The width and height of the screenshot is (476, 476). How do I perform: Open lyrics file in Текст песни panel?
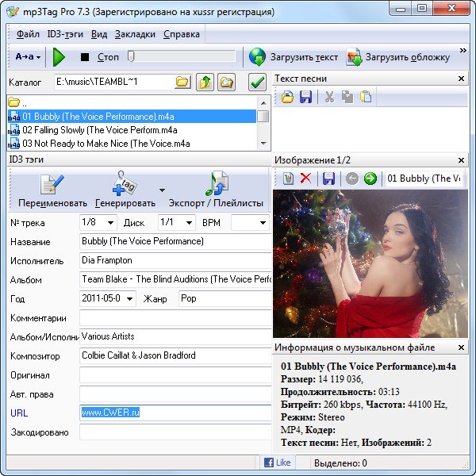click(x=287, y=97)
